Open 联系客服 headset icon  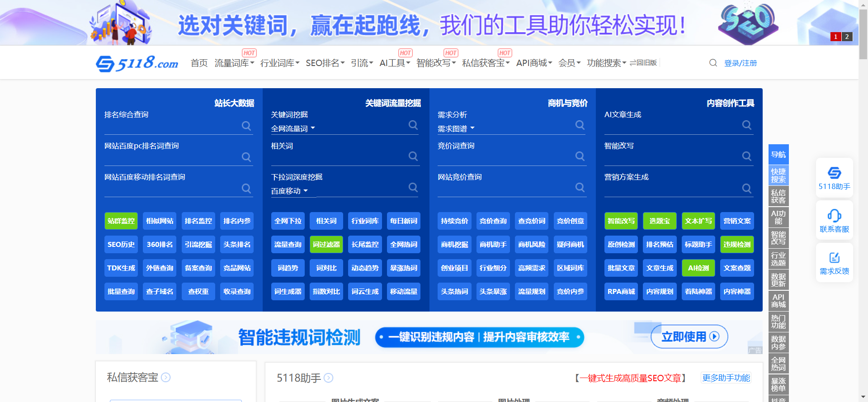pos(835,221)
